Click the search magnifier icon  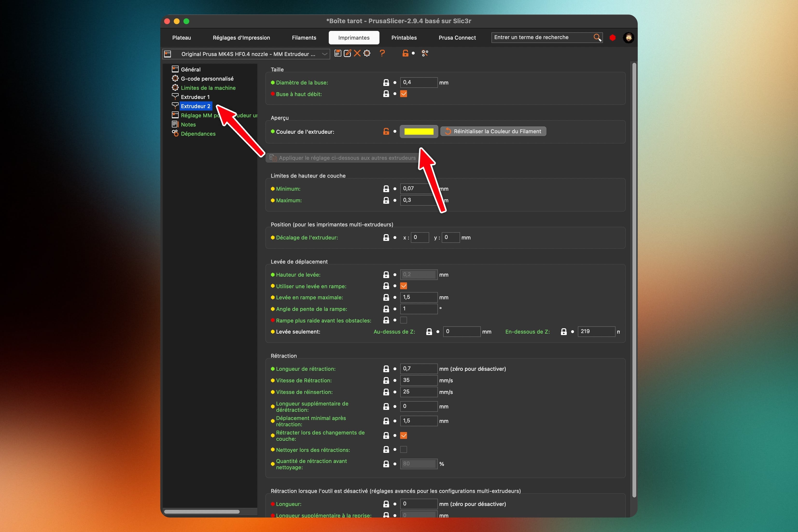[x=597, y=37]
